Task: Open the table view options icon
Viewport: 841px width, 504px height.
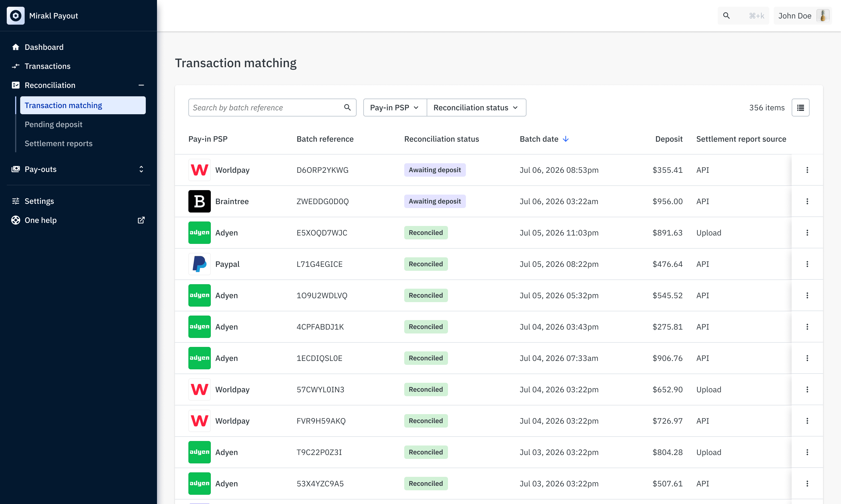Action: click(800, 108)
